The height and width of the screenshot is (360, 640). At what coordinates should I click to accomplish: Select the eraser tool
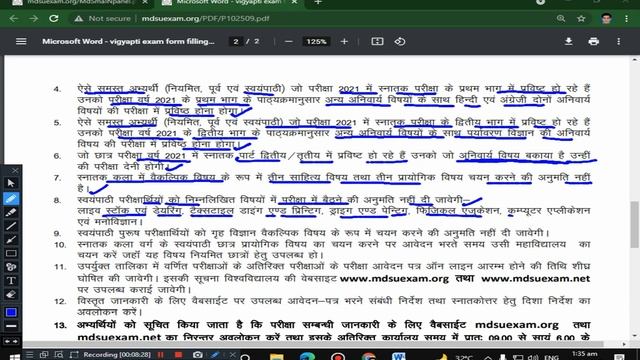click(11, 294)
